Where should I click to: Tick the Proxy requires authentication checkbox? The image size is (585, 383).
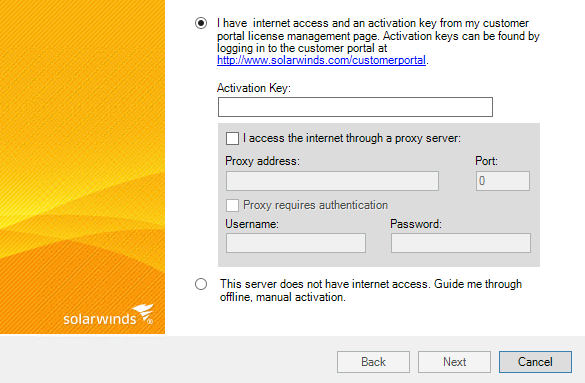click(x=232, y=205)
